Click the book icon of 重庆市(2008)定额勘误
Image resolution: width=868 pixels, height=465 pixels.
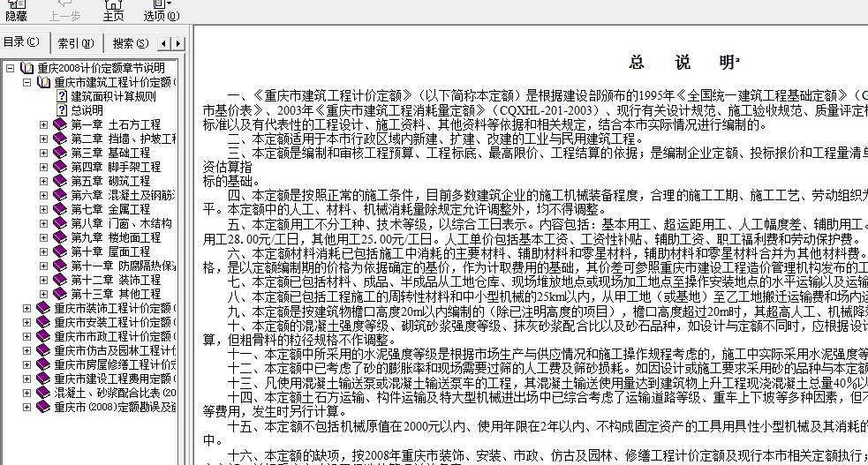tap(43, 407)
